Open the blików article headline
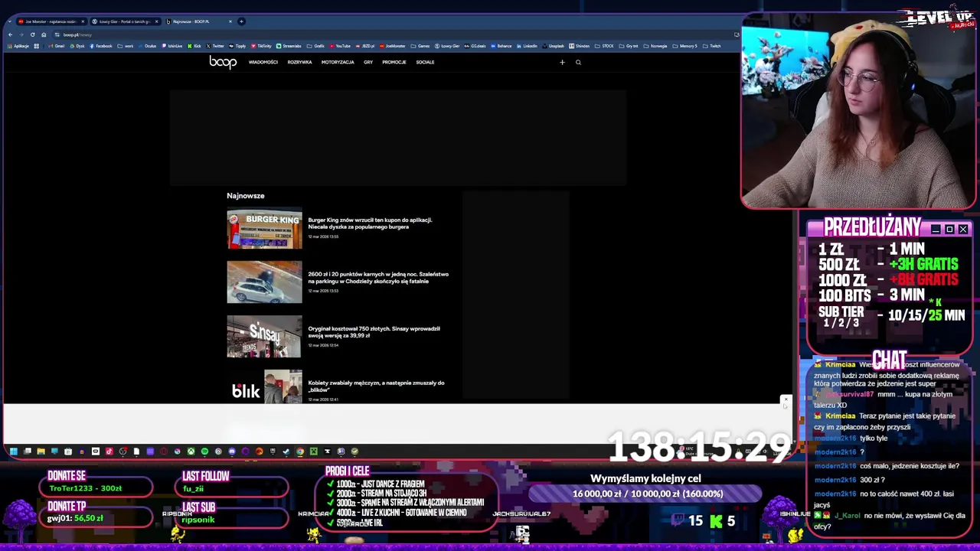 (376, 386)
